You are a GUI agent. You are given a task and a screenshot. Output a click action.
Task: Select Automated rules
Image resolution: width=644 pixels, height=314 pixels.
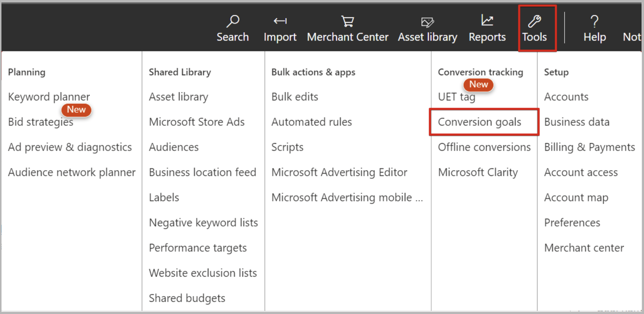312,122
